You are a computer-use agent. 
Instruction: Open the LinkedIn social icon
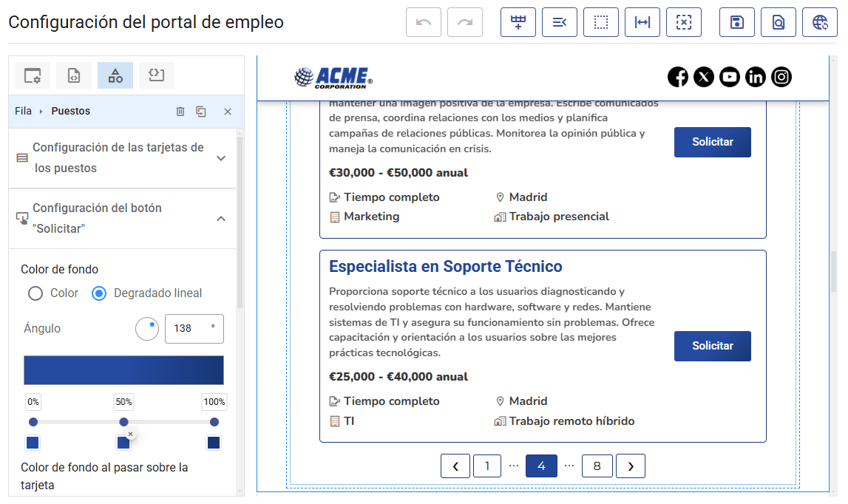pyautogui.click(x=755, y=77)
